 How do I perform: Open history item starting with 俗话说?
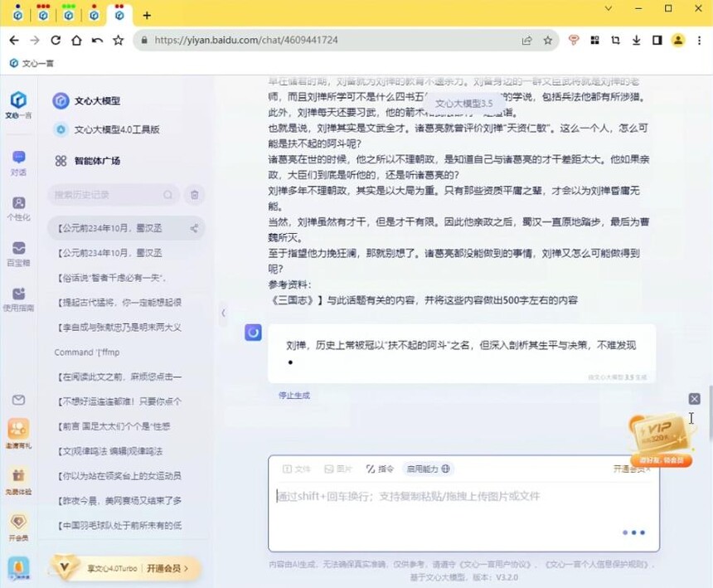coord(120,278)
